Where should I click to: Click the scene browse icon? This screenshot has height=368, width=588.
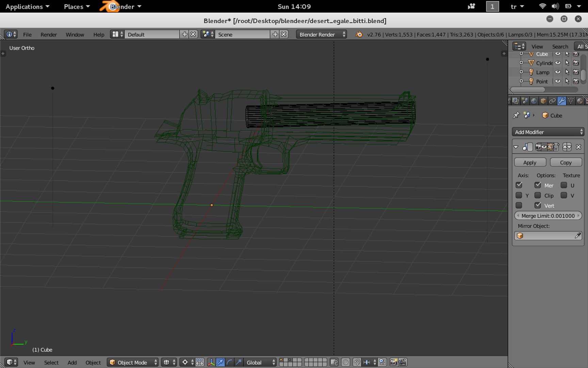[x=208, y=34]
